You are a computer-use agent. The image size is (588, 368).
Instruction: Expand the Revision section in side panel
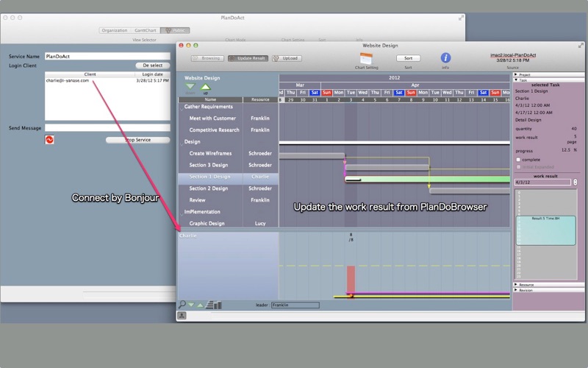point(516,290)
